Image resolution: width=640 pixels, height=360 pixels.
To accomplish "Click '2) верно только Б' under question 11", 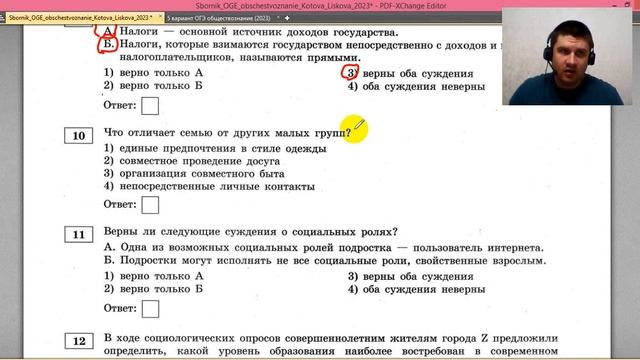I will (153, 289).
